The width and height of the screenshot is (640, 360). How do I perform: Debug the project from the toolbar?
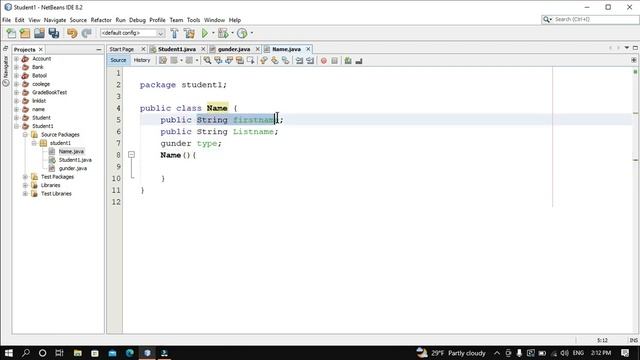(223, 33)
